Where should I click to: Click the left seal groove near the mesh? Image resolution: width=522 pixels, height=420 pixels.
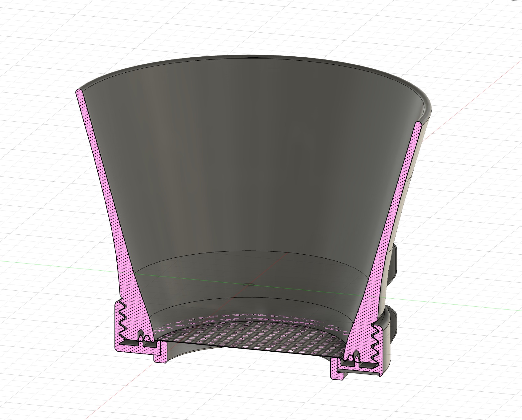point(142,335)
